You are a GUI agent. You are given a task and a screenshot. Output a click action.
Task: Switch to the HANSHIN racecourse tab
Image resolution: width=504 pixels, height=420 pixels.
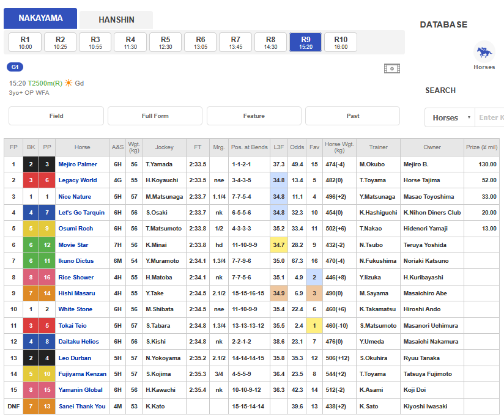click(116, 20)
